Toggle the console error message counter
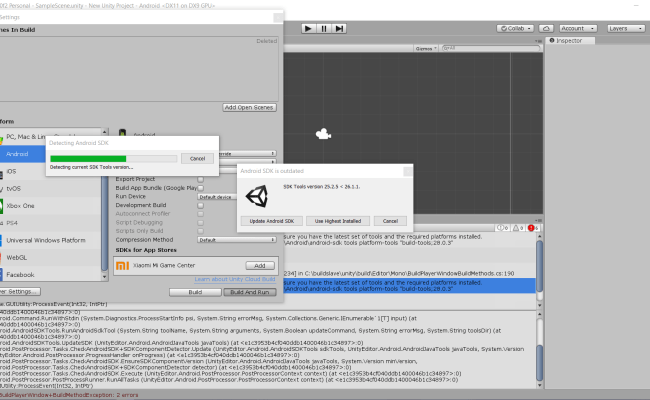 click(533, 228)
